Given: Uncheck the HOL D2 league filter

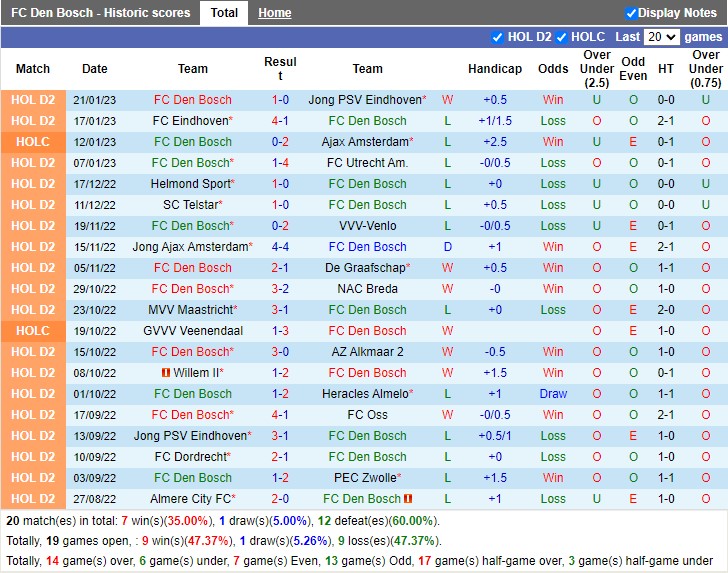Looking at the screenshot, I should [x=497, y=37].
